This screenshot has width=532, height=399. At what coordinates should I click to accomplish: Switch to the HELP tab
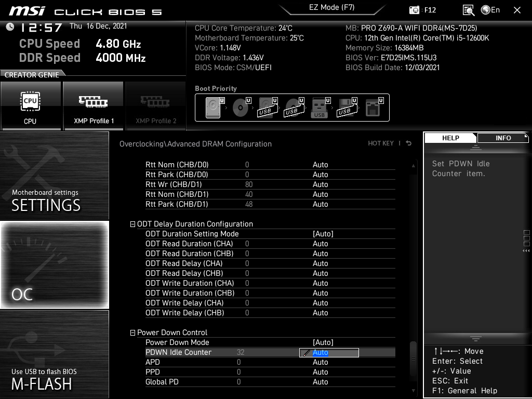click(450, 138)
